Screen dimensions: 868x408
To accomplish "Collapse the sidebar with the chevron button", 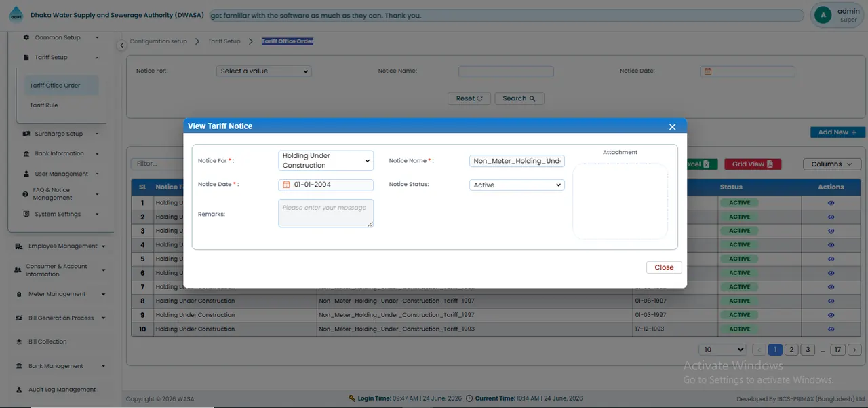I will click(121, 45).
